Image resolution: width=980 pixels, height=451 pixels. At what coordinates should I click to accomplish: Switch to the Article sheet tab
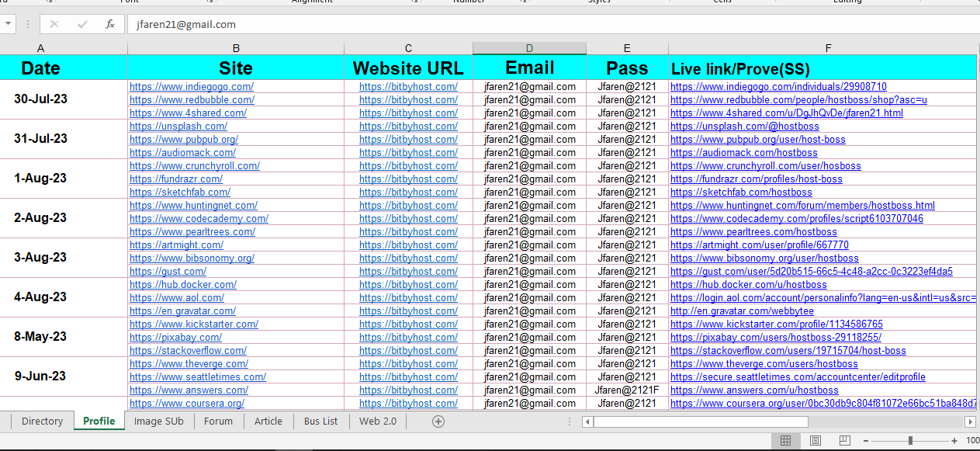click(x=268, y=422)
